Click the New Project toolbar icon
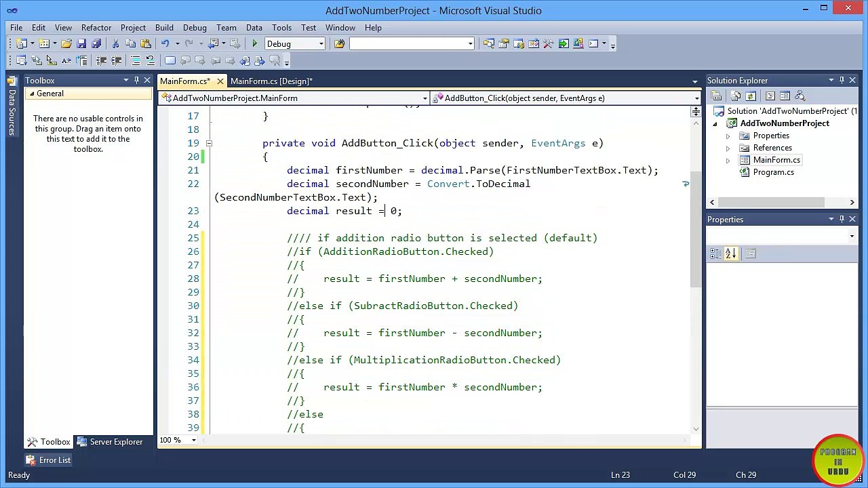 tap(21, 43)
